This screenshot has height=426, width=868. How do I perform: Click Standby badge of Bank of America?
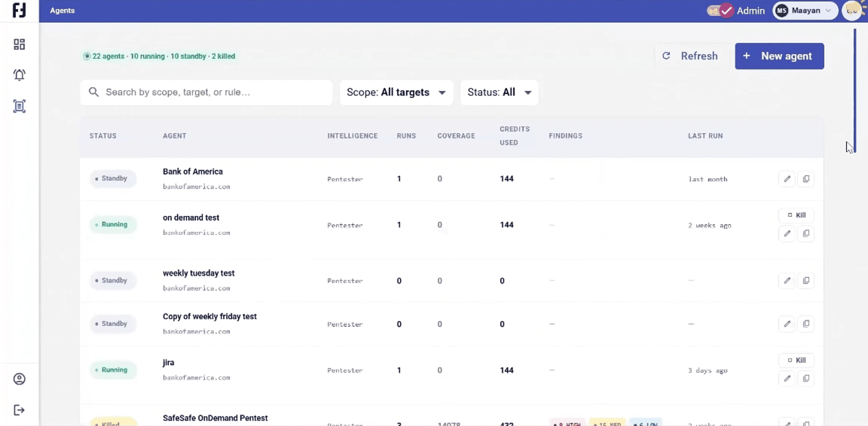tap(113, 179)
